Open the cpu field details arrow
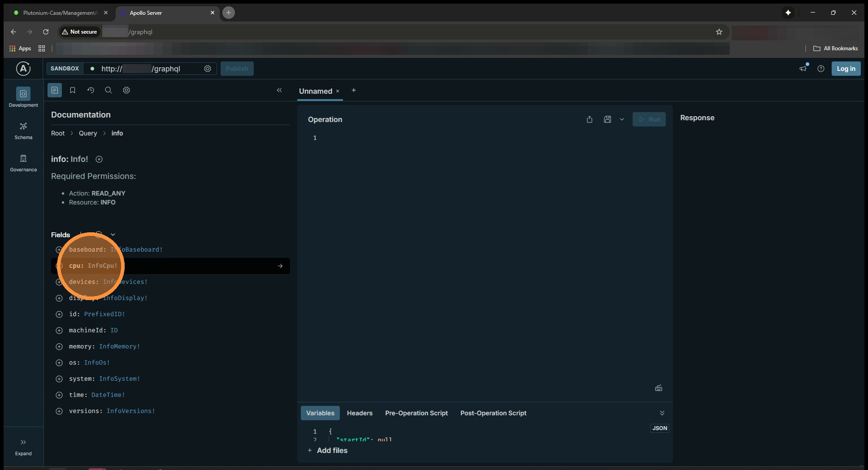The image size is (868, 470). click(x=280, y=266)
